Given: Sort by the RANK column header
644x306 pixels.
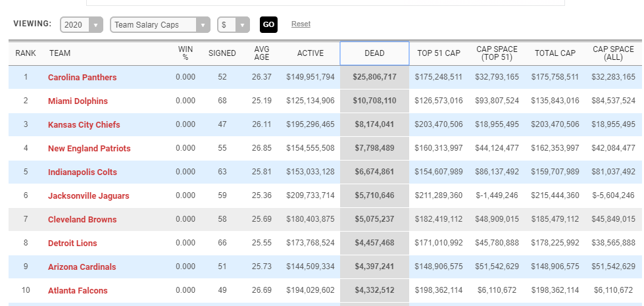Looking at the screenshot, I should coord(26,53).
